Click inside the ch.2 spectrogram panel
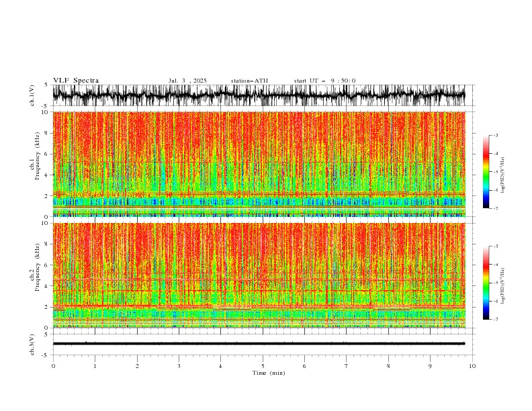This screenshot has width=532, height=411. tap(259, 275)
